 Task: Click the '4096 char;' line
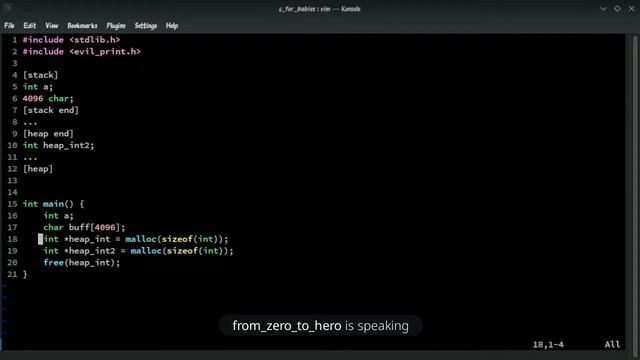tap(48, 99)
